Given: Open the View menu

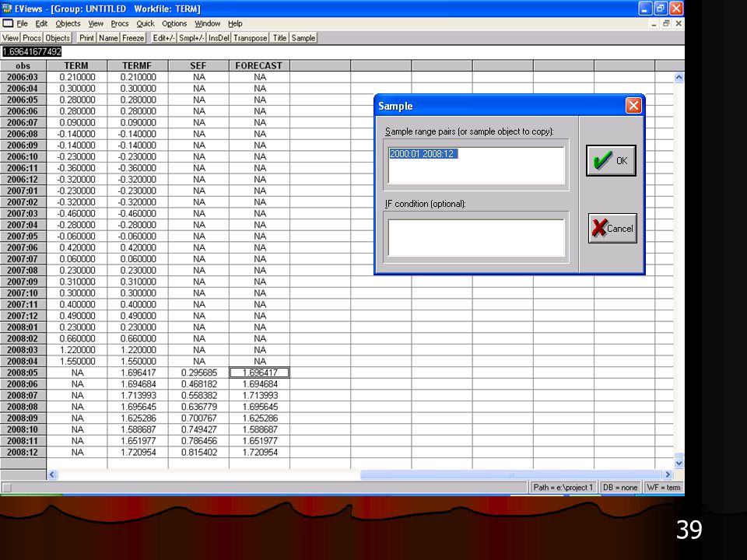Looking at the screenshot, I should point(95,23).
